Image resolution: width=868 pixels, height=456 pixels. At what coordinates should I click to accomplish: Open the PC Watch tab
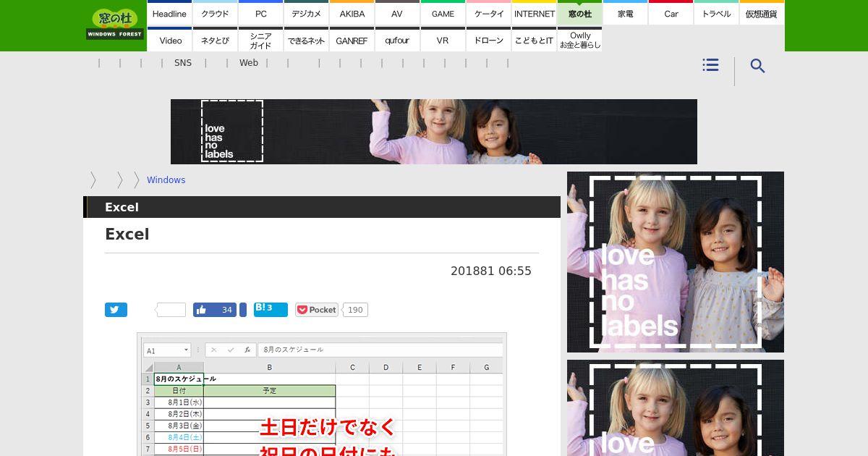tap(260, 13)
